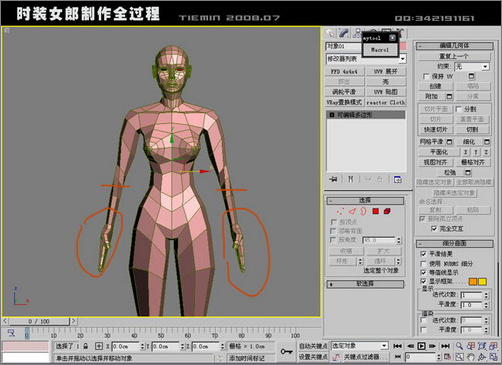Play the animation

tap(421, 346)
